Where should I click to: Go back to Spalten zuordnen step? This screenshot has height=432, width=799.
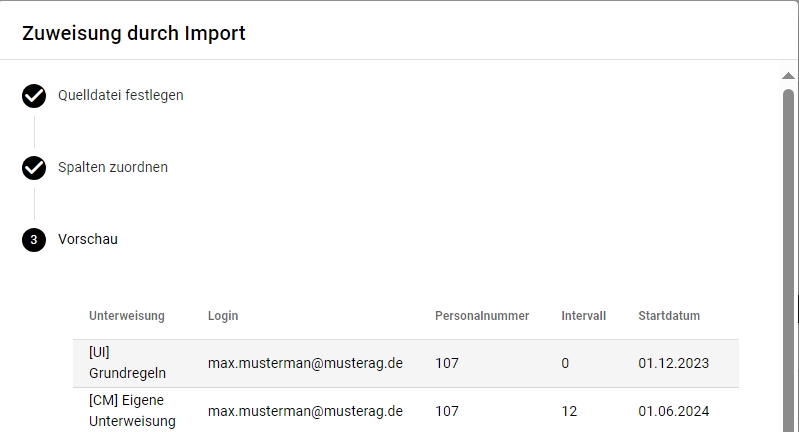113,168
